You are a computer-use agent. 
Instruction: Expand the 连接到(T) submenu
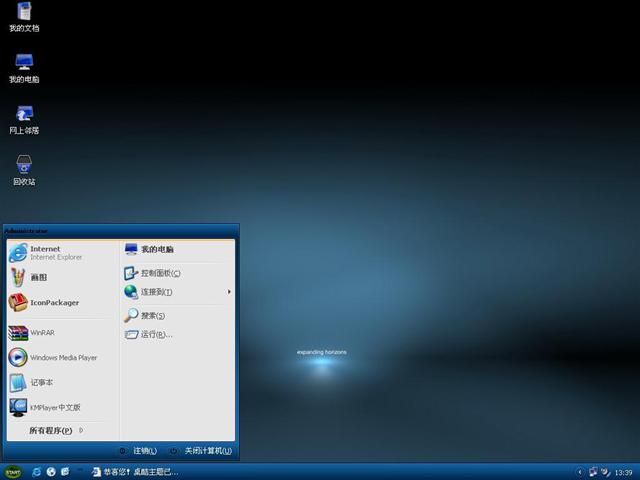178,292
